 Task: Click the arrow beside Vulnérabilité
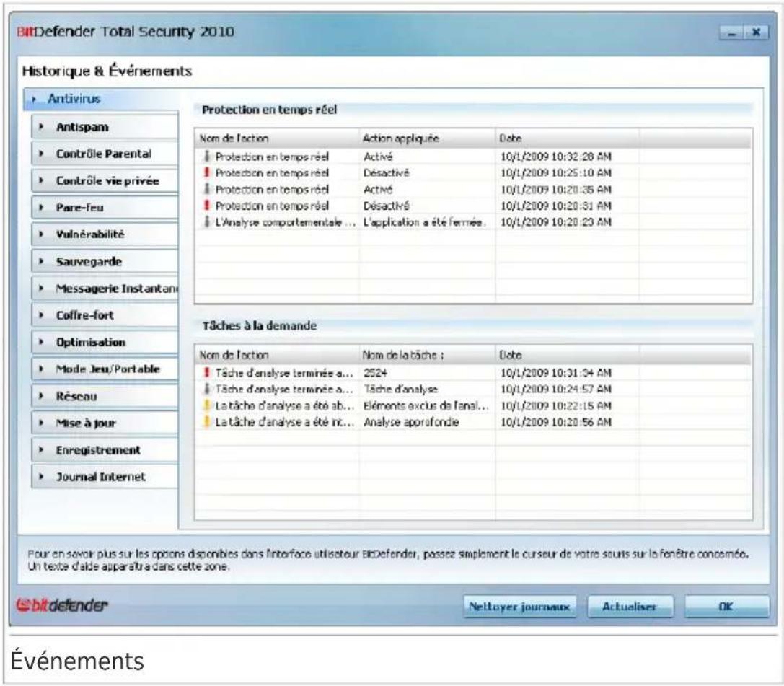[x=42, y=234]
